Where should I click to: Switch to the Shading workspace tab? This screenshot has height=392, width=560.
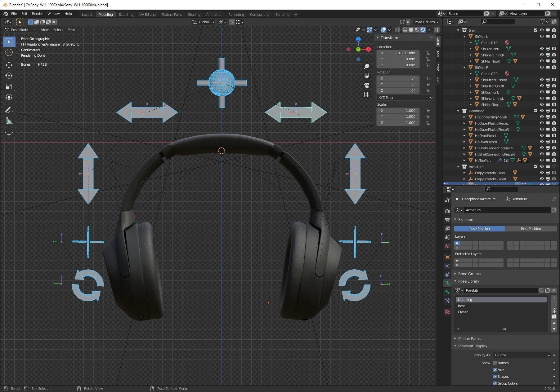(x=194, y=15)
